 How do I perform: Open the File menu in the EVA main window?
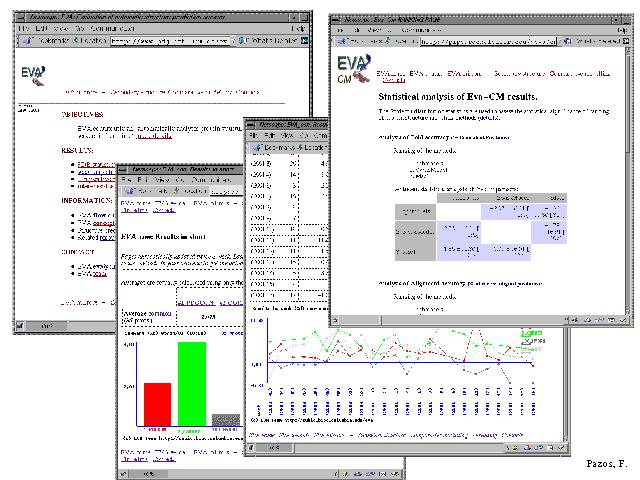[x=24, y=29]
